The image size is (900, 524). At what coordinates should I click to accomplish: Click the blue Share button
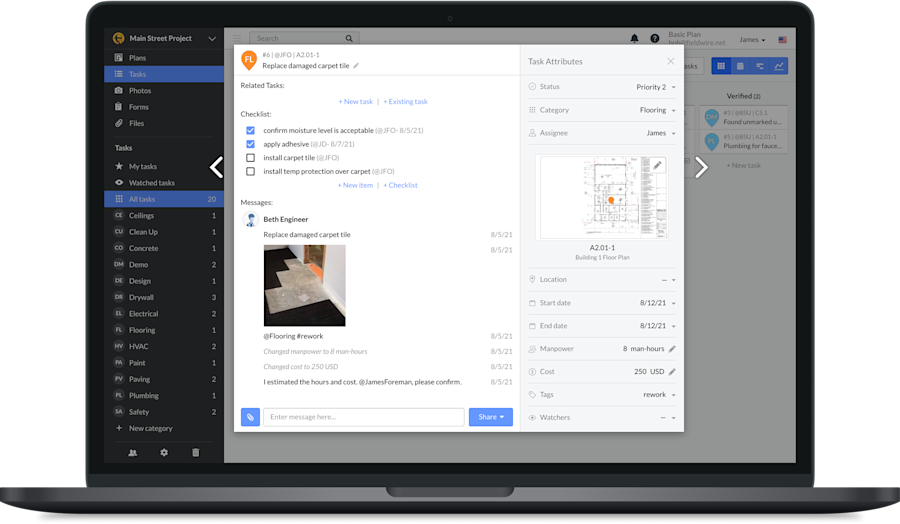pyautogui.click(x=490, y=417)
